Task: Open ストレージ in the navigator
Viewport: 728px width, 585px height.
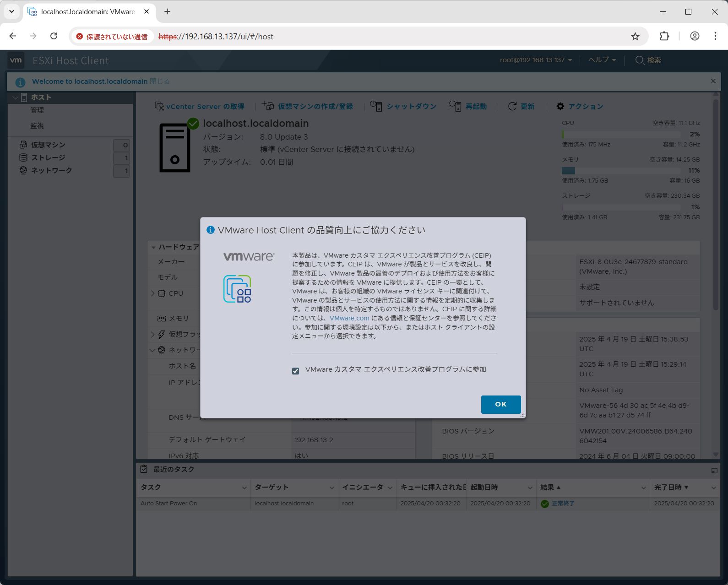Action: click(x=48, y=157)
